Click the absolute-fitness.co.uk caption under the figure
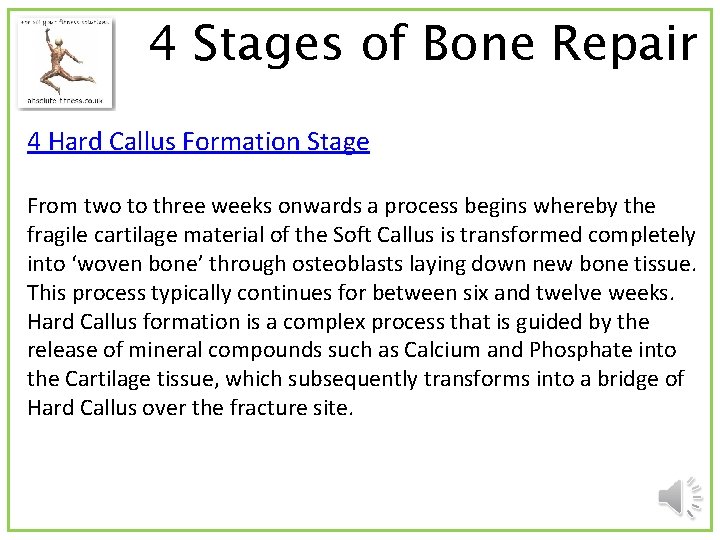The width and height of the screenshot is (720, 540). point(65,101)
